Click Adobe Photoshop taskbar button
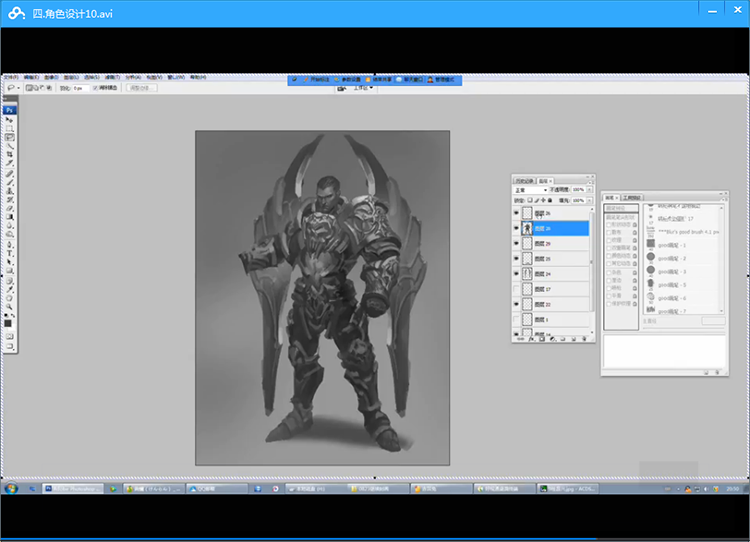The image size is (750, 542). pos(73,488)
